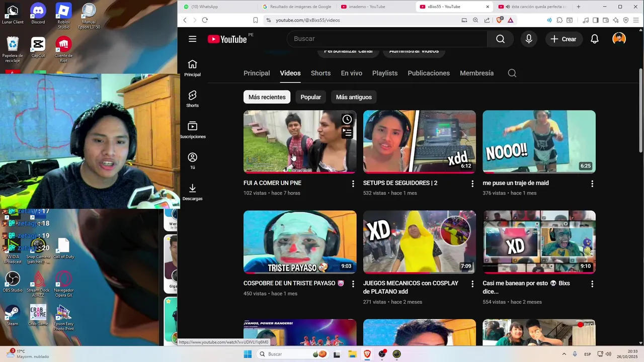
Task: Open File Explorer from the taskbar
Action: point(352,354)
